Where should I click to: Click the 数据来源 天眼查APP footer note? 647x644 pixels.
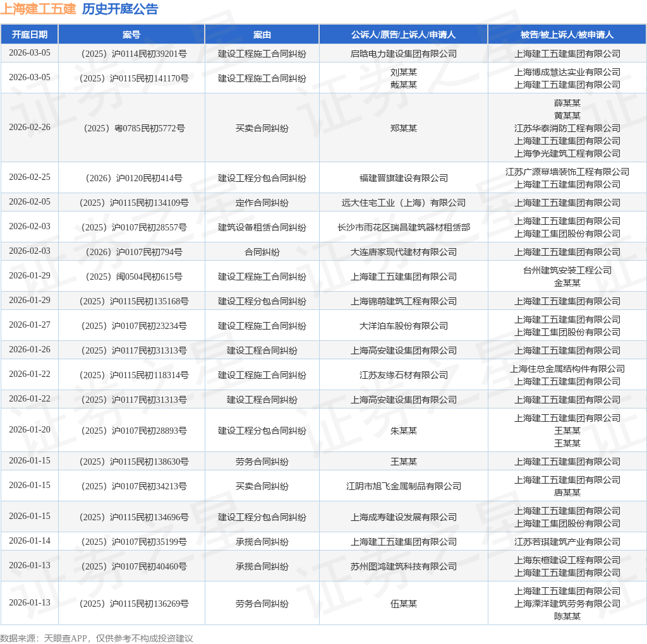tap(97, 638)
